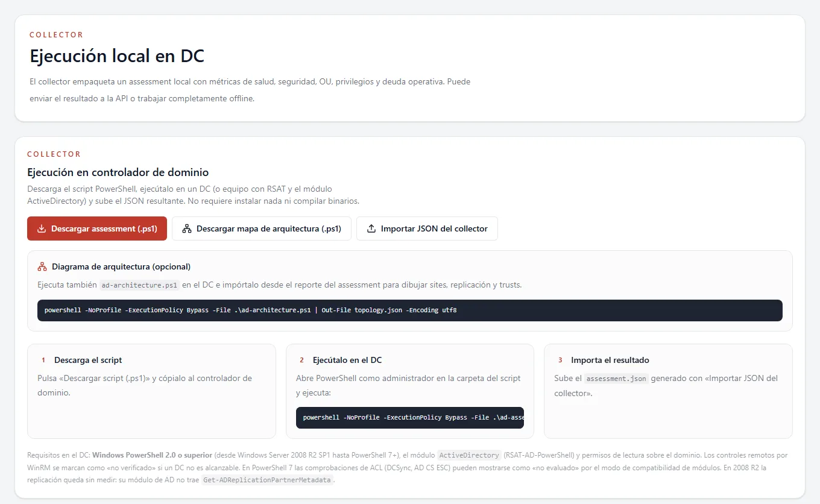Select the ad-architecture.ps1 topology.json command block
The image size is (820, 504).
pos(410,310)
